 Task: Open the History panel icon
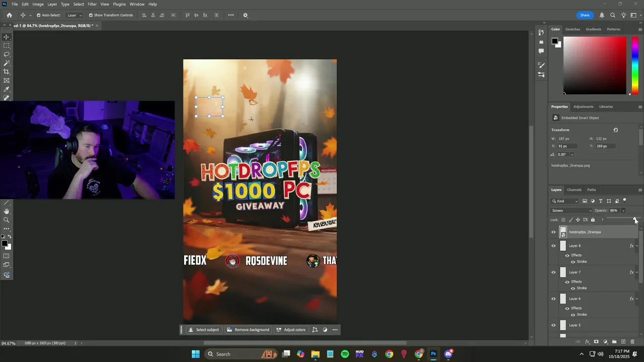541,33
